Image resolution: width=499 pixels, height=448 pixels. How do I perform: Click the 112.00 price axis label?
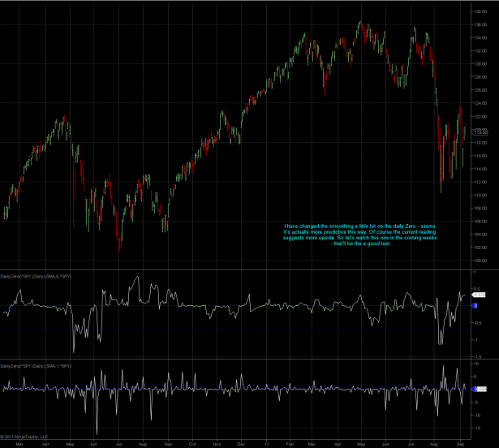pos(480,182)
